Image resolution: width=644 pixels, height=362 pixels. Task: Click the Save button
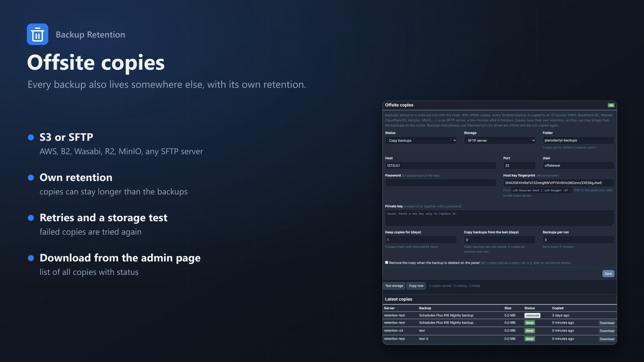coord(608,274)
